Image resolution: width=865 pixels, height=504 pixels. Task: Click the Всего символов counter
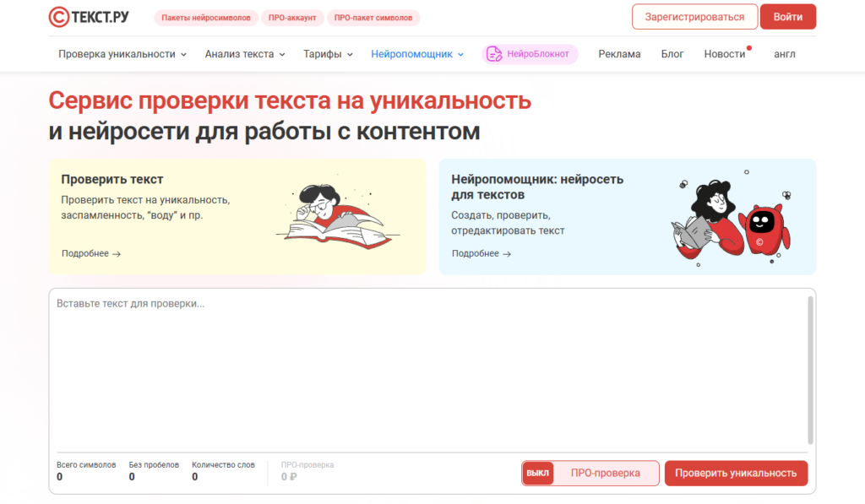(86, 471)
